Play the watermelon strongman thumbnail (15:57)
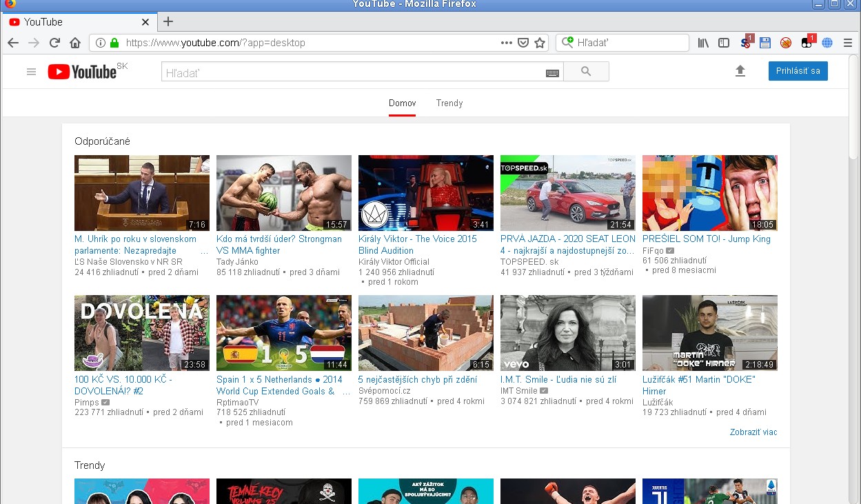 coord(284,193)
